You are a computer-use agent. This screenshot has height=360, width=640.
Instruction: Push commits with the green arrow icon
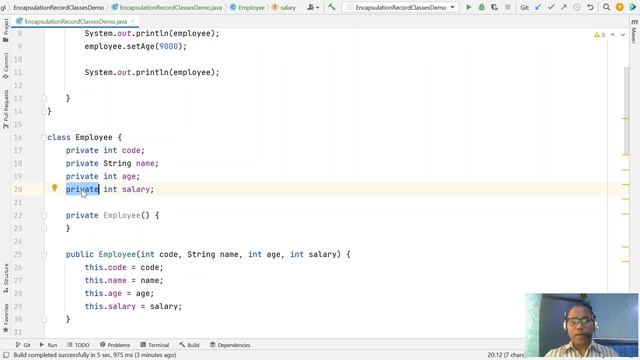(x=564, y=7)
